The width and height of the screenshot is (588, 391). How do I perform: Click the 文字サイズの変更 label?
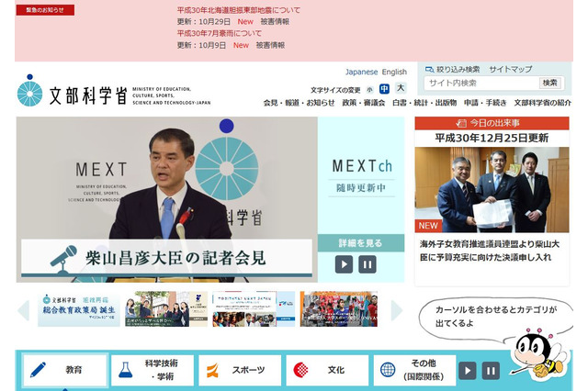pos(335,90)
